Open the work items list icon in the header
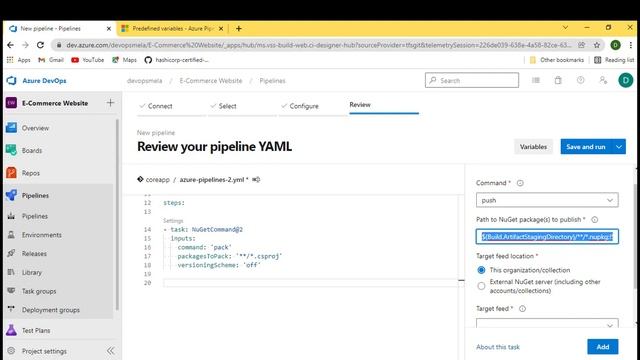The height and width of the screenshot is (360, 640). click(x=536, y=80)
